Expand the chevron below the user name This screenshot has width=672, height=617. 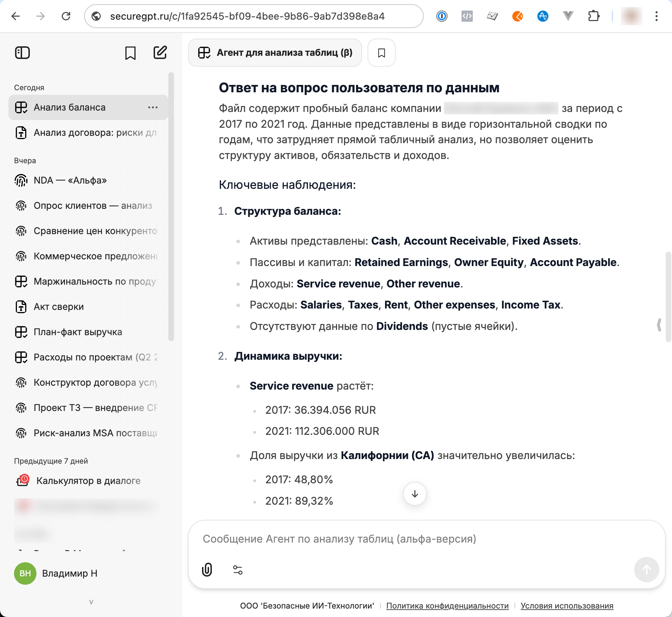tap(91, 602)
